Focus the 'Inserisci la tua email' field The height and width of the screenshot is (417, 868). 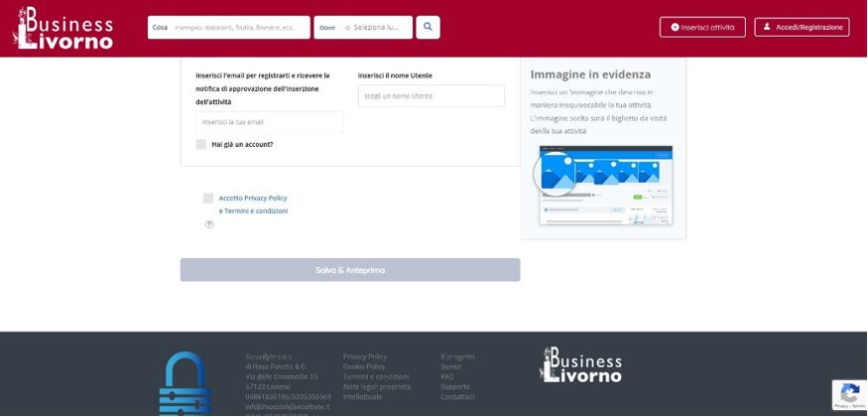[x=269, y=122]
